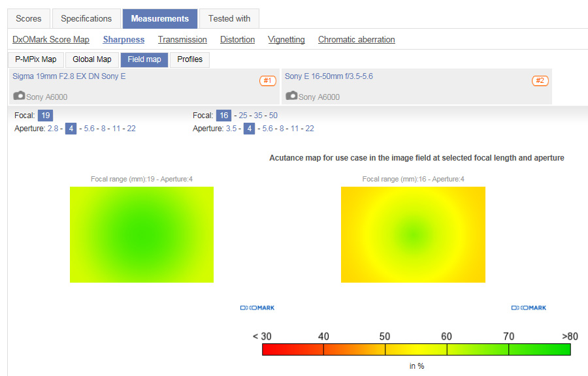Click the orange #2 lens badge
This screenshot has height=376, width=588.
coord(540,81)
